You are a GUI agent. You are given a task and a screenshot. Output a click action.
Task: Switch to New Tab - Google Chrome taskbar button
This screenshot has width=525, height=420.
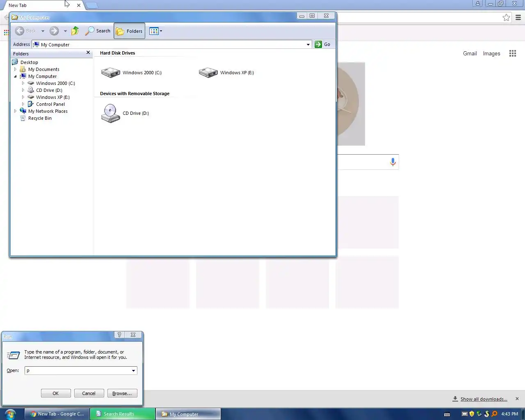point(57,414)
